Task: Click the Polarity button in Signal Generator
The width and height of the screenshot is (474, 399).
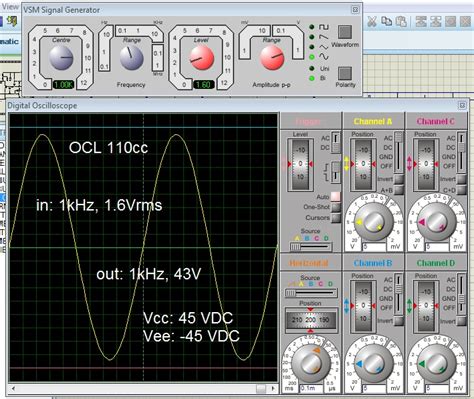Action: tap(345, 73)
